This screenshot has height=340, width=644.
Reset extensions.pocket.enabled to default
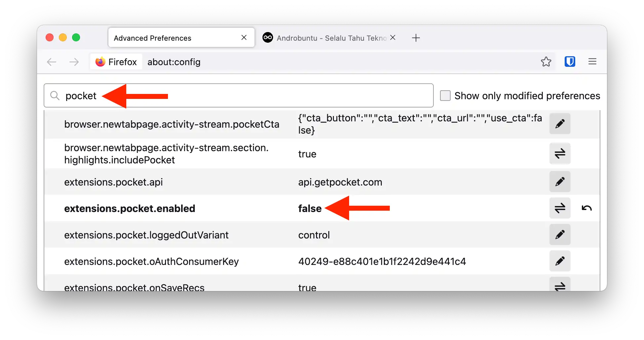586,208
